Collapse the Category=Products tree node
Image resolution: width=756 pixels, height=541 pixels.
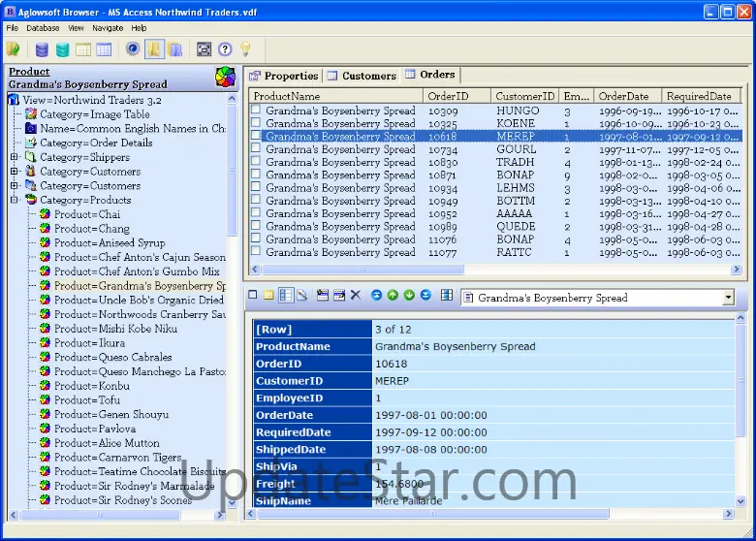point(14,199)
